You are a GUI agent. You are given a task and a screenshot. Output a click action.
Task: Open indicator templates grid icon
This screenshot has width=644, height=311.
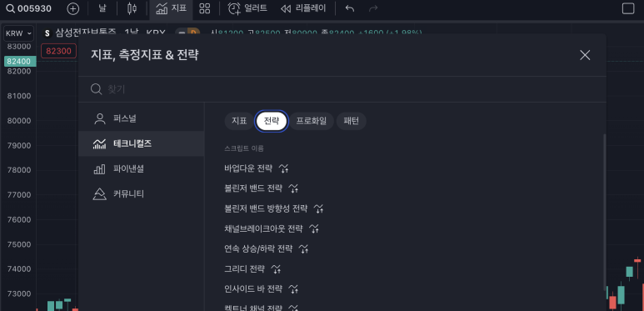(x=205, y=8)
